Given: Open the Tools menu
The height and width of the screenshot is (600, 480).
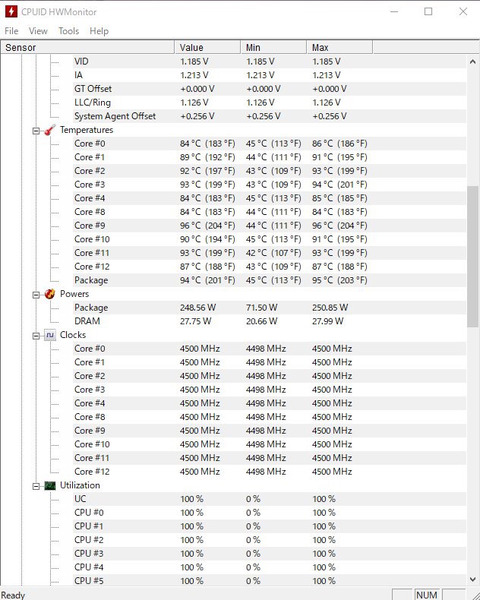Looking at the screenshot, I should coord(69,31).
